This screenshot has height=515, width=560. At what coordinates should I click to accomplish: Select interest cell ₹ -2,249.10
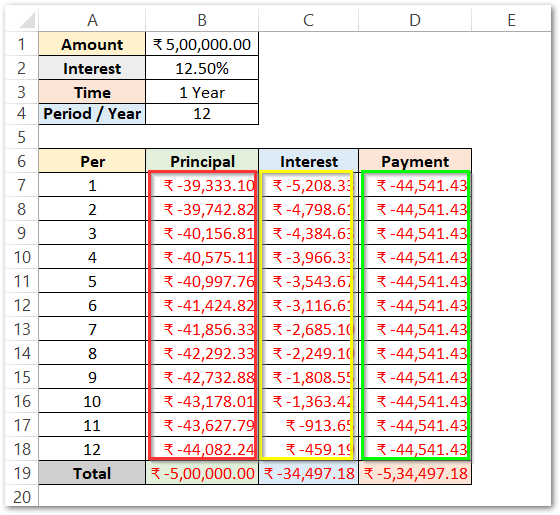tap(308, 353)
